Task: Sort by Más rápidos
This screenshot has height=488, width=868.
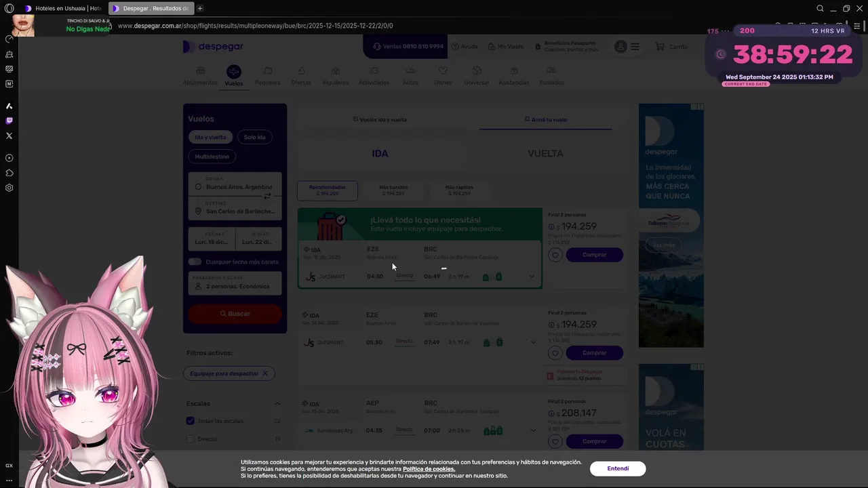Action: [x=460, y=190]
